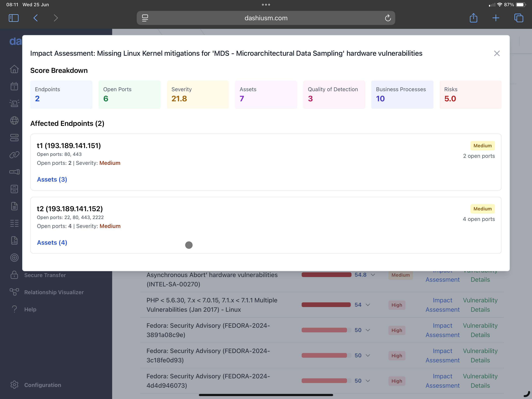Click score bar for FEDORA-2024-3891a08c9e
The height and width of the screenshot is (399, 532).
tap(326, 330)
